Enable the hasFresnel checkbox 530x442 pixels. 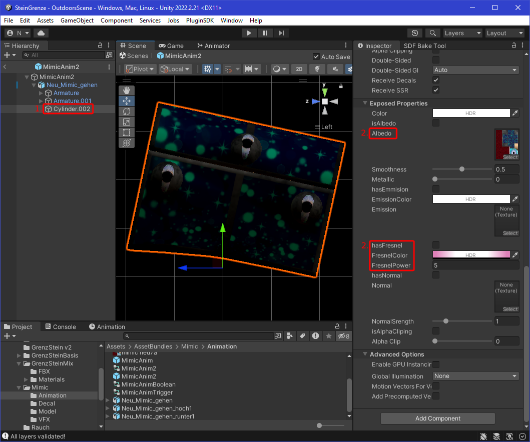click(436, 245)
